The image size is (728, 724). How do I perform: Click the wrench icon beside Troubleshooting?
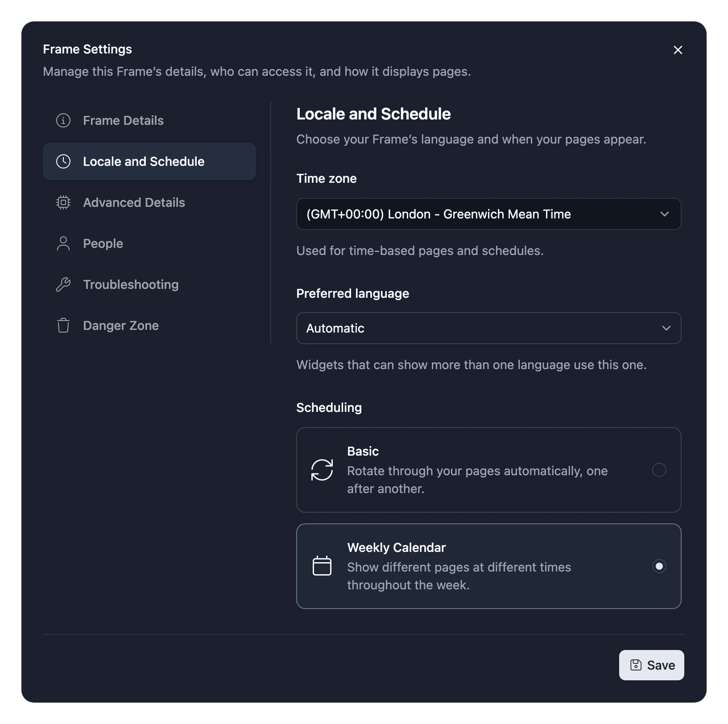click(63, 284)
